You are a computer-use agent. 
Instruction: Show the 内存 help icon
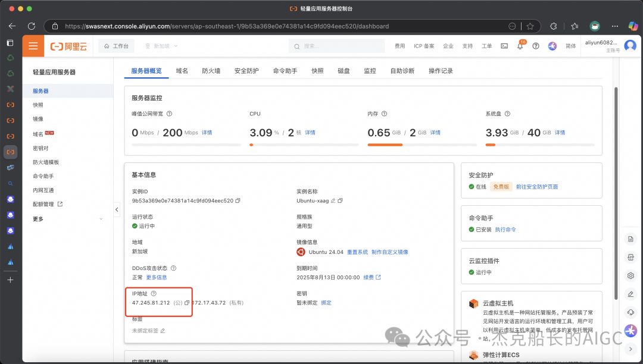[384, 114]
